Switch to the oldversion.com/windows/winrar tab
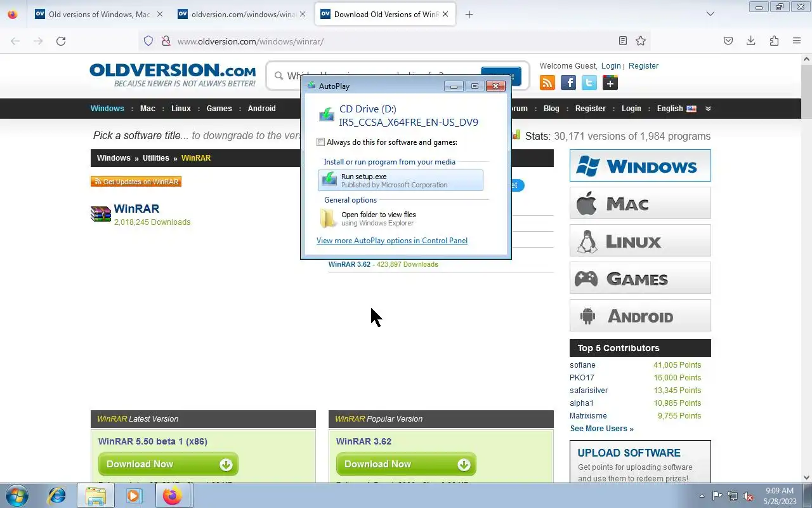The image size is (812, 508). coord(243,14)
